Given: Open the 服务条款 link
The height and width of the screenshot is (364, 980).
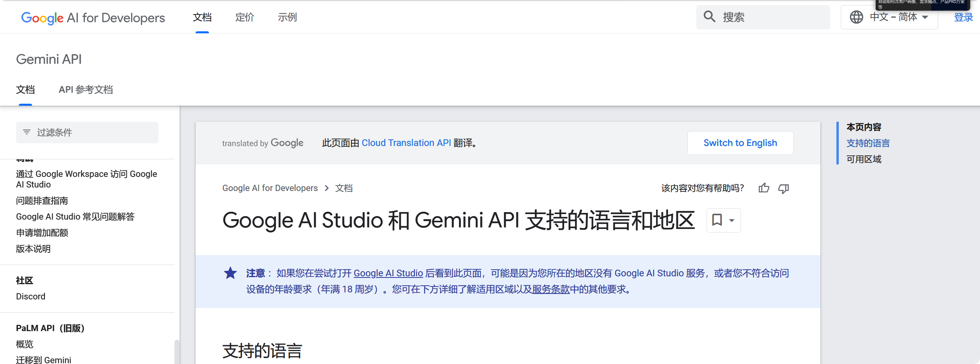Looking at the screenshot, I should pos(551,289).
